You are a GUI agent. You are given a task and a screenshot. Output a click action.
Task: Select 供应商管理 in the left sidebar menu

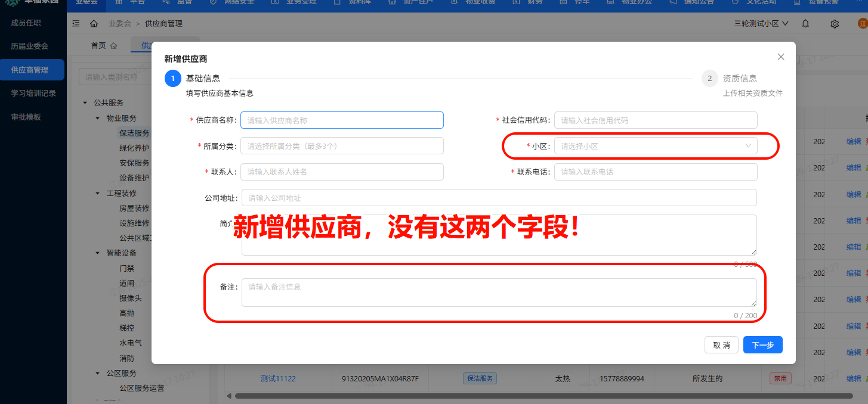coord(32,69)
